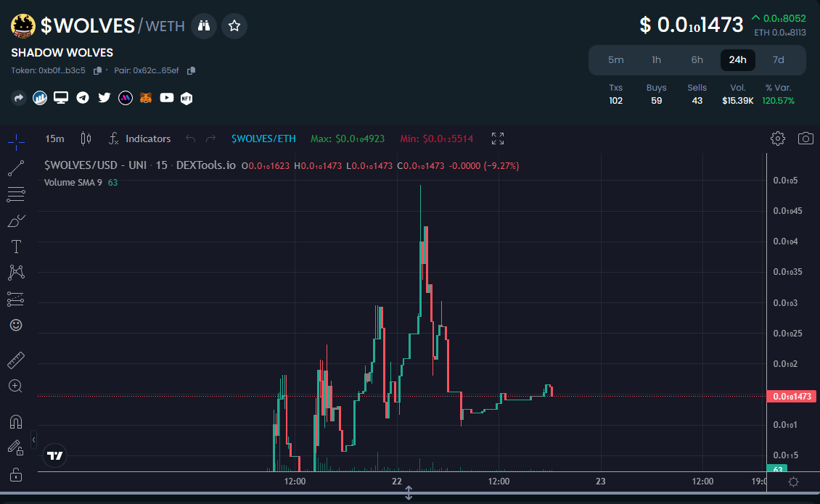Viewport: 820px width, 504px height.
Task: Open the project website monitor icon
Action: 61,98
